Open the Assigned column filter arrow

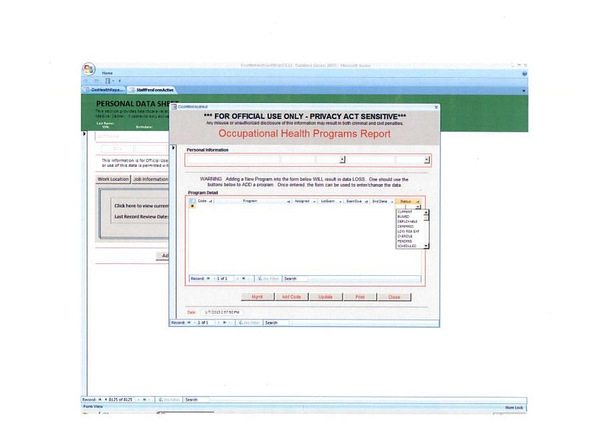click(x=314, y=201)
